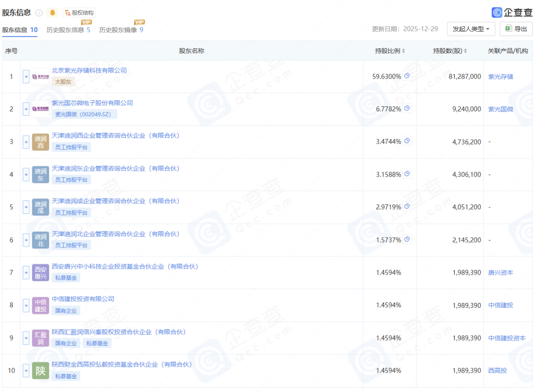
Task: Click the info icon next to 股东信息 title
Action: (x=39, y=13)
